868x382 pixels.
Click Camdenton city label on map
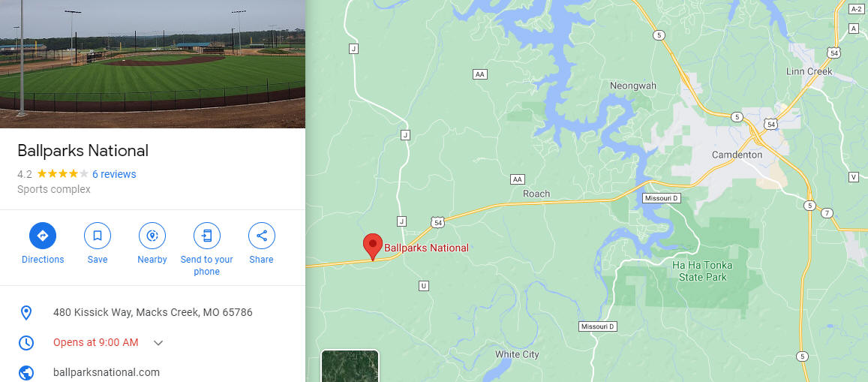[x=737, y=155]
